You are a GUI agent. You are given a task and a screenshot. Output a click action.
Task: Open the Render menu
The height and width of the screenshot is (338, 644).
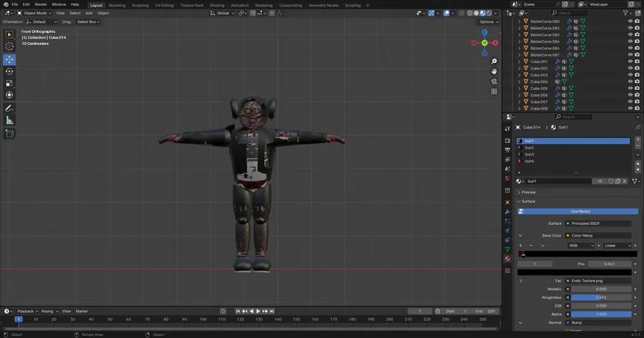(41, 4)
